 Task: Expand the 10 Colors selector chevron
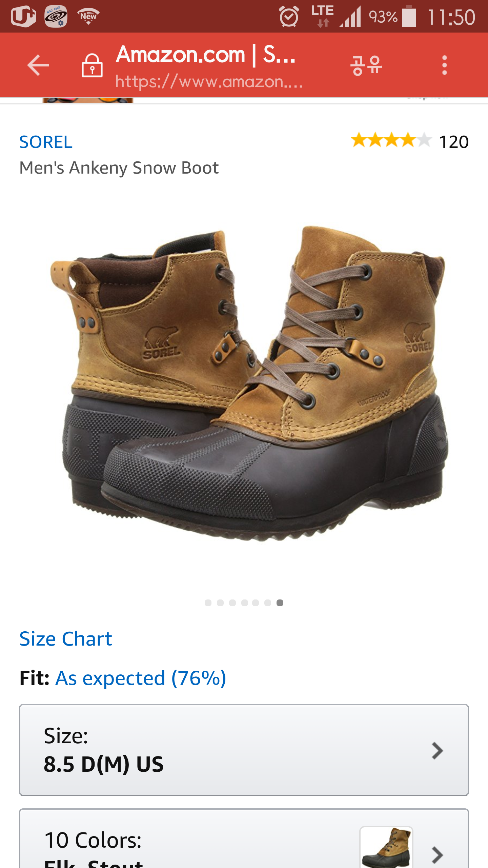(x=437, y=854)
